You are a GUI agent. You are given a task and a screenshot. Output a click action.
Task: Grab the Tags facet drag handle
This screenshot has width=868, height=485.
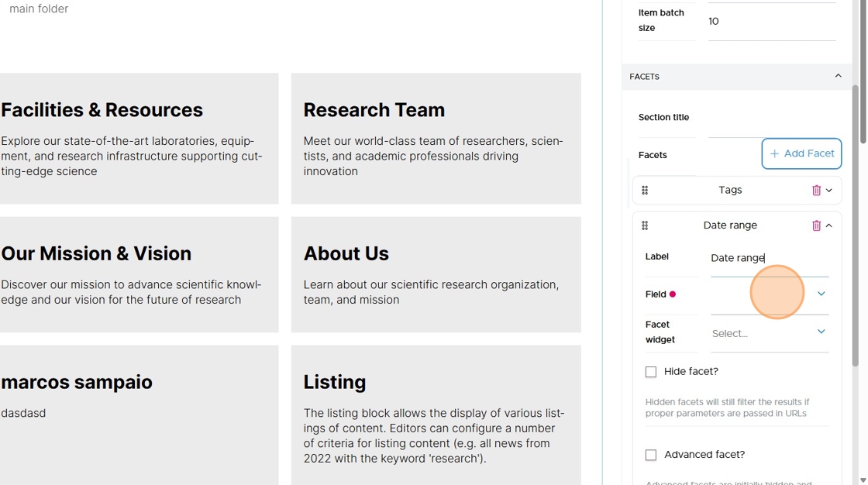pos(645,191)
